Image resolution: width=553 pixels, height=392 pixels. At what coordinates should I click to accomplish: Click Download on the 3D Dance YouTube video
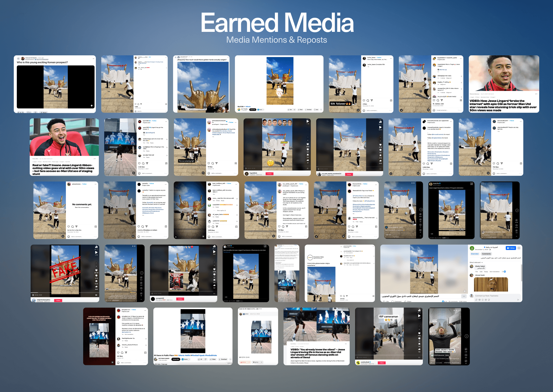(x=223, y=359)
